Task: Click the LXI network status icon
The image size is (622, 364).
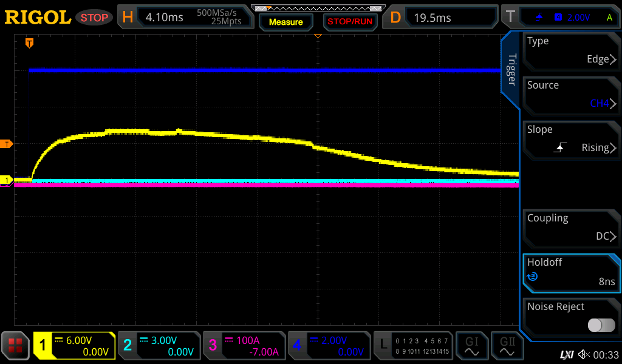Action: pos(566,354)
